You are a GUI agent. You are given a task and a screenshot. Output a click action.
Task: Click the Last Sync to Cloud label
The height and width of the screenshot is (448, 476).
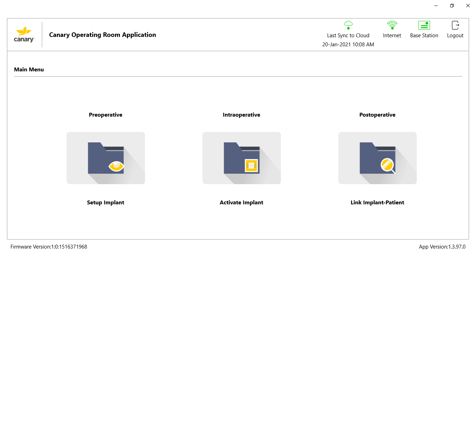pos(348,36)
